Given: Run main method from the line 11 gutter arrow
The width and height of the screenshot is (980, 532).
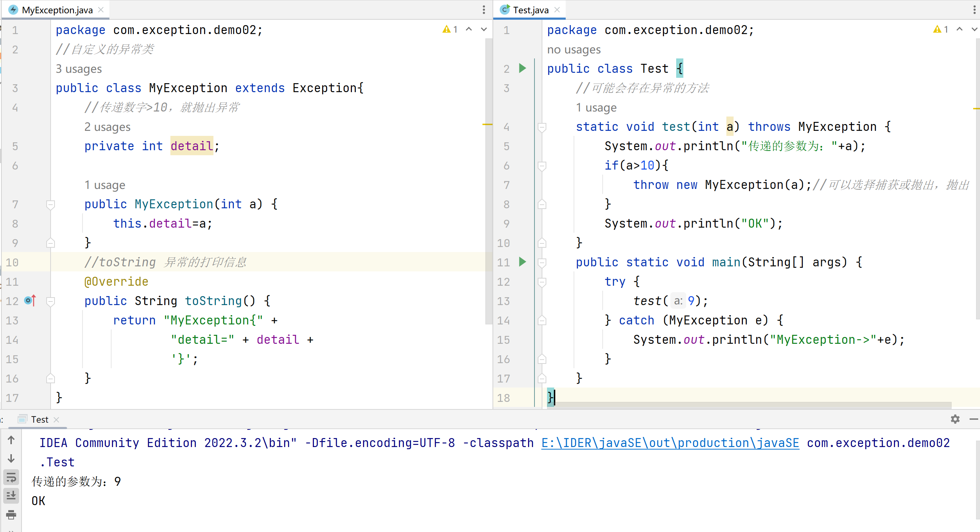Looking at the screenshot, I should pyautogui.click(x=522, y=262).
